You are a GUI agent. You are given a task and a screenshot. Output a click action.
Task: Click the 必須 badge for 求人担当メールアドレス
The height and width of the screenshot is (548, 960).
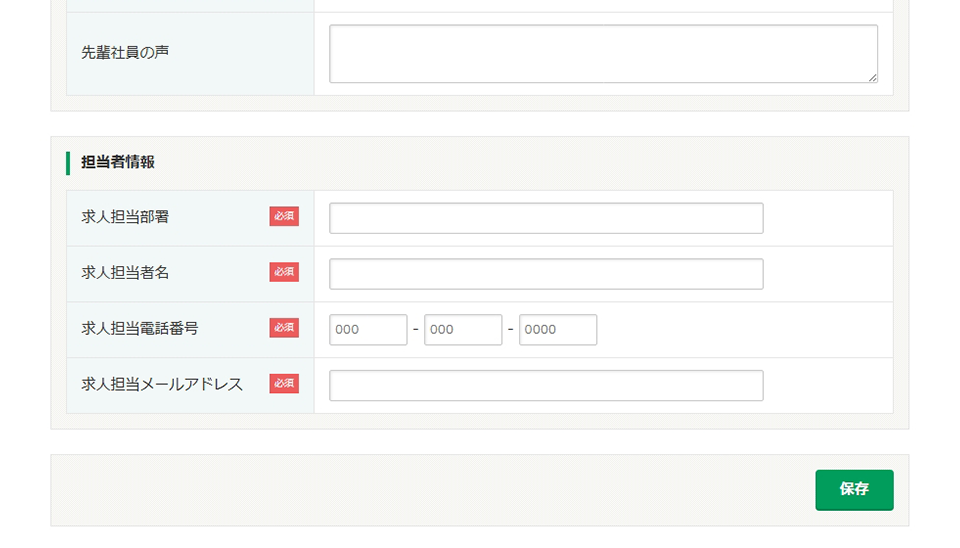coord(284,384)
